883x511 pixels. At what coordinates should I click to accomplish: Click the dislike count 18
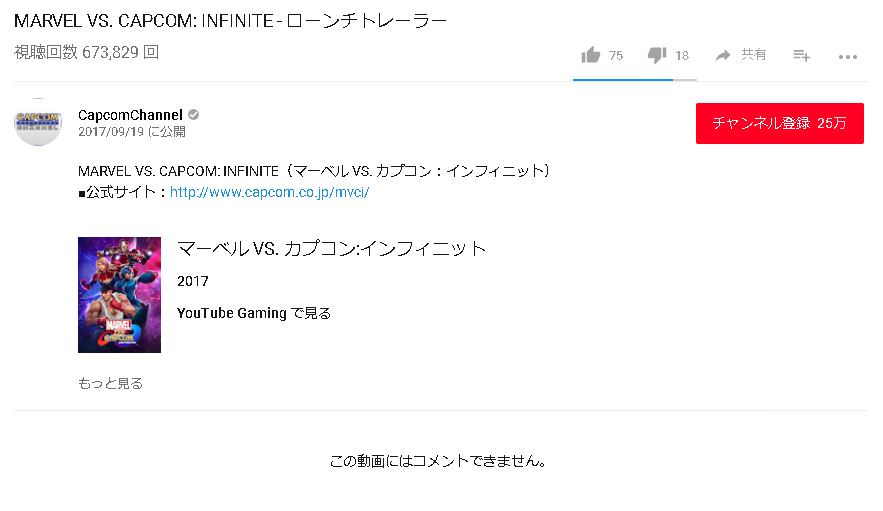pos(682,56)
